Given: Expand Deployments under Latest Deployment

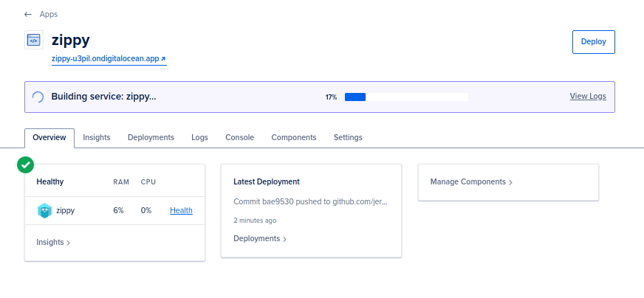Looking at the screenshot, I should 260,238.
